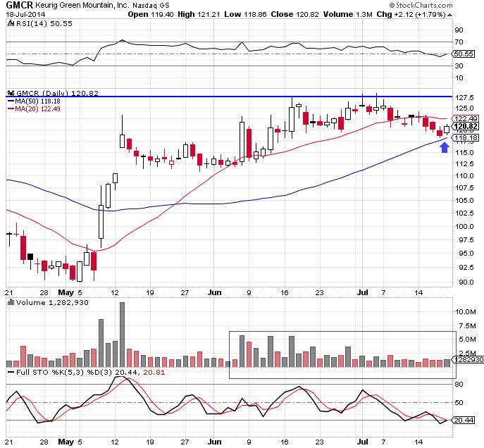Click the tallest gray volume bar in mid-May
The height and width of the screenshot is (448, 484).
tap(122, 335)
